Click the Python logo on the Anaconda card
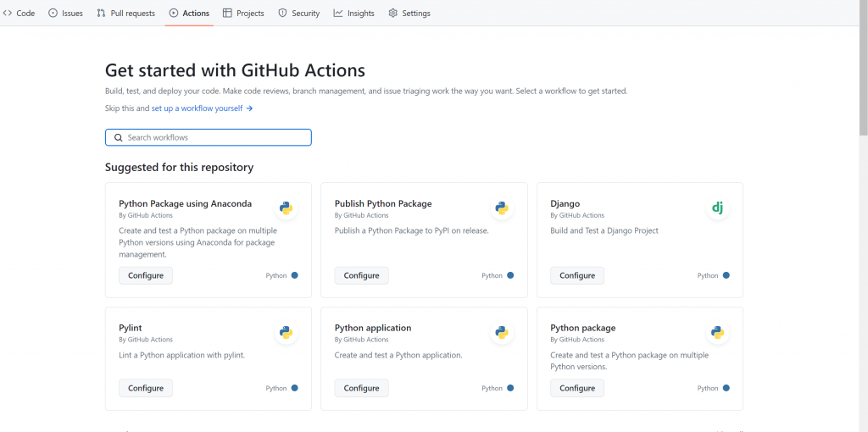Screen dimensions: 868x432 click(x=287, y=208)
